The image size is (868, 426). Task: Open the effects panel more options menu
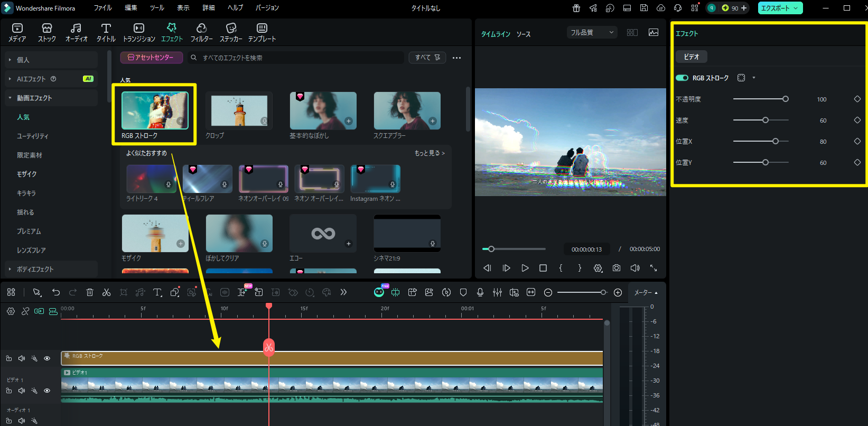click(x=457, y=58)
